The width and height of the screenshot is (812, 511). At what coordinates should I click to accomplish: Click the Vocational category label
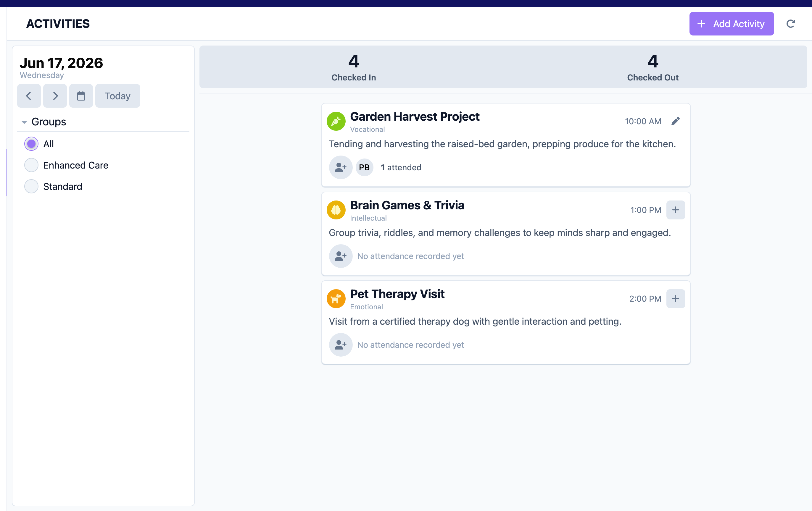coord(367,130)
